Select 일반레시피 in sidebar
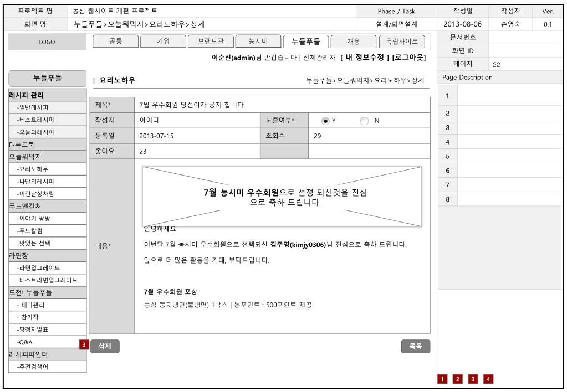The image size is (567, 392). tap(47, 107)
